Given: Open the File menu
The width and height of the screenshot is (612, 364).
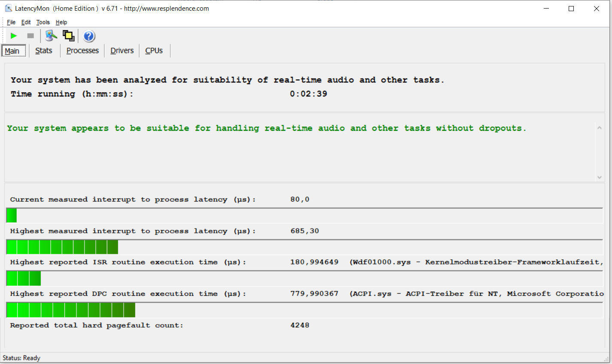Looking at the screenshot, I should 11,22.
